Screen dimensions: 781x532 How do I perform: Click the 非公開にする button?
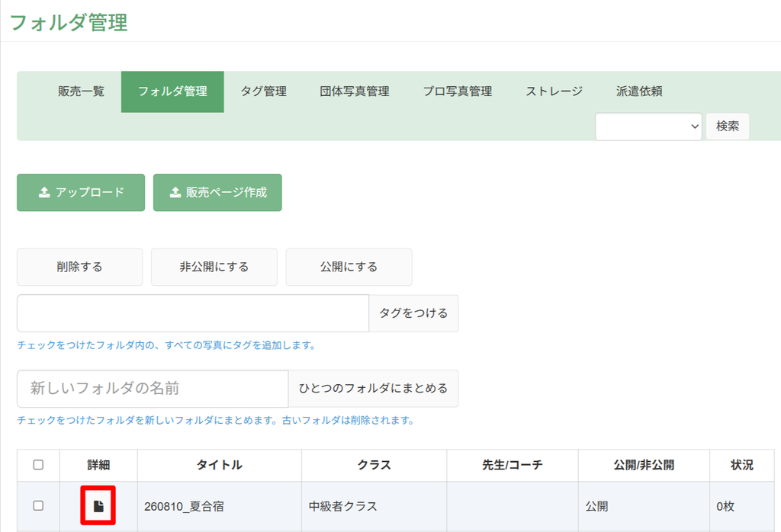(214, 268)
